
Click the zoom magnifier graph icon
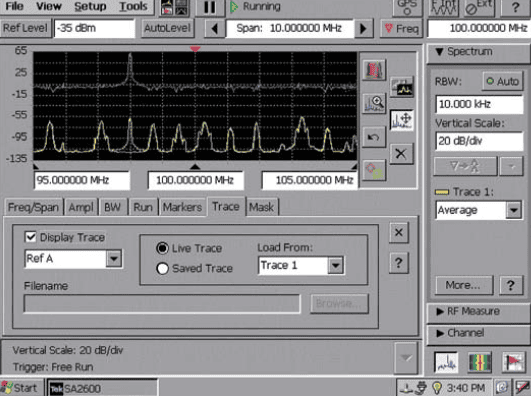tap(374, 104)
